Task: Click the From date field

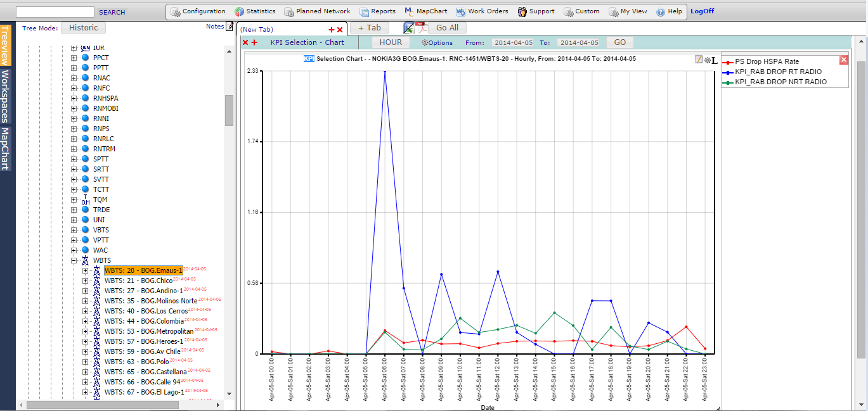Action: click(x=514, y=42)
